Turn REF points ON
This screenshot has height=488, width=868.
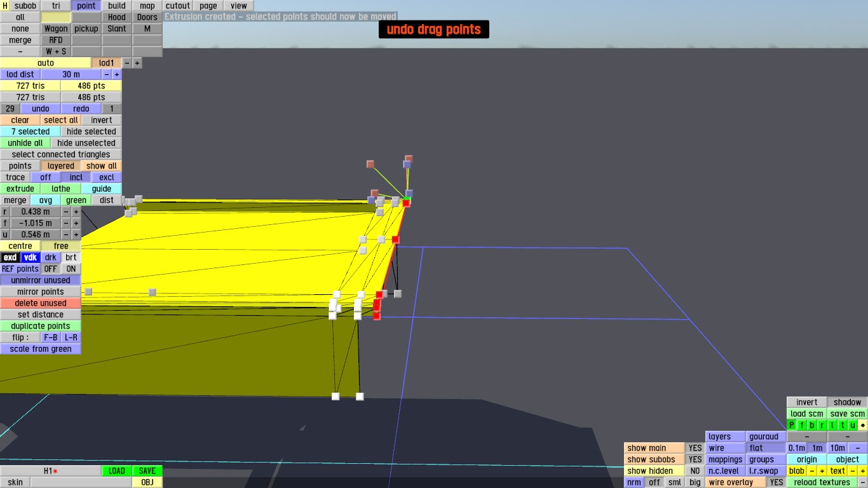click(x=71, y=269)
